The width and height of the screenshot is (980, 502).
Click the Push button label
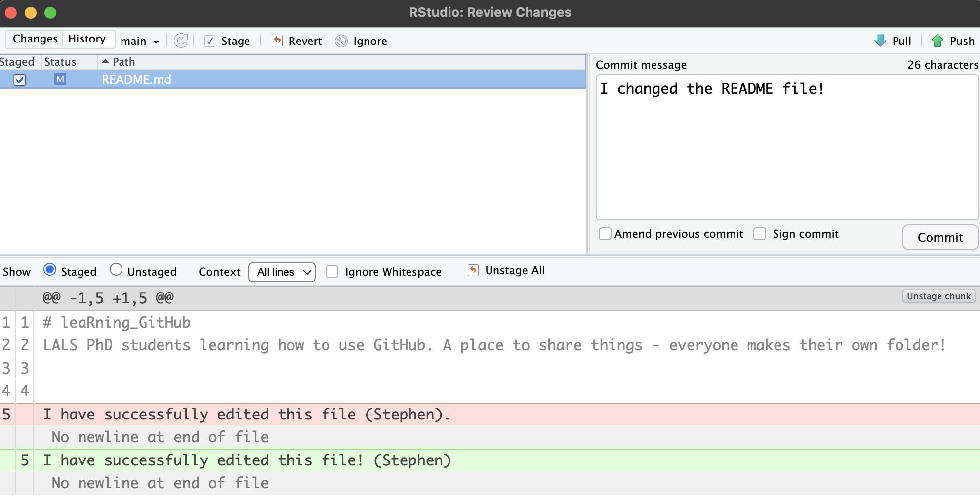pyautogui.click(x=962, y=41)
